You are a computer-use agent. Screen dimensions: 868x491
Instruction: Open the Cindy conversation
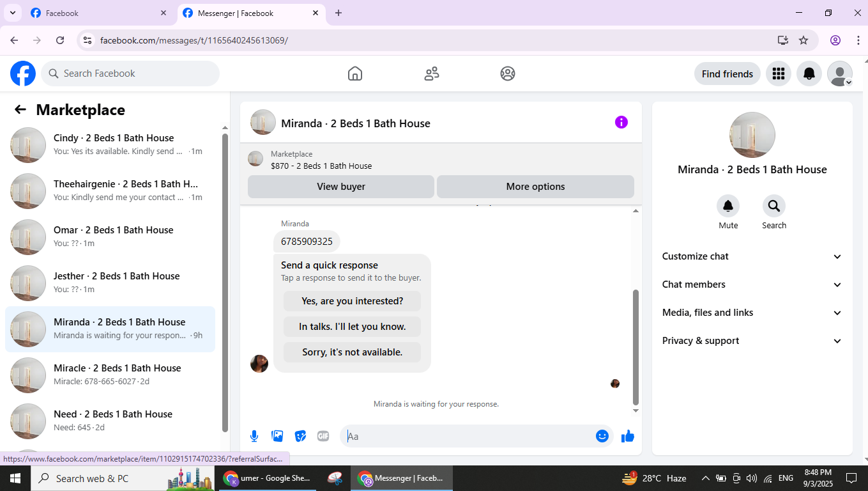pos(110,145)
